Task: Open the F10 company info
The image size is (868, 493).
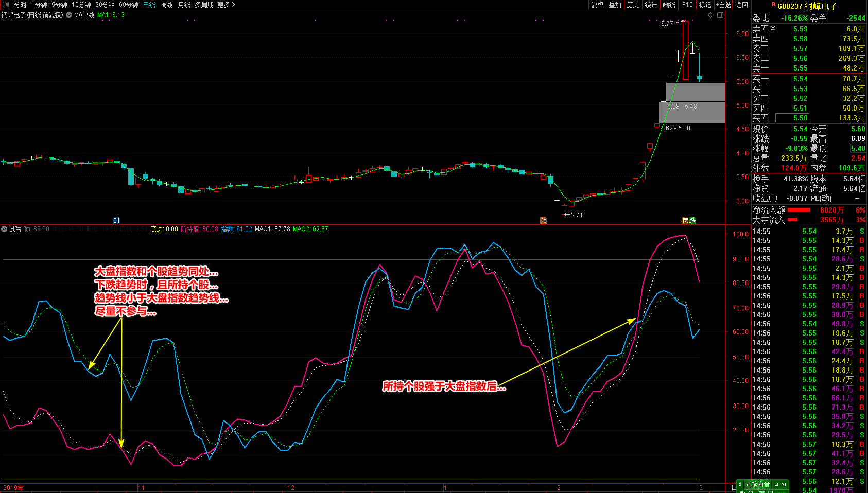Action: [687, 5]
